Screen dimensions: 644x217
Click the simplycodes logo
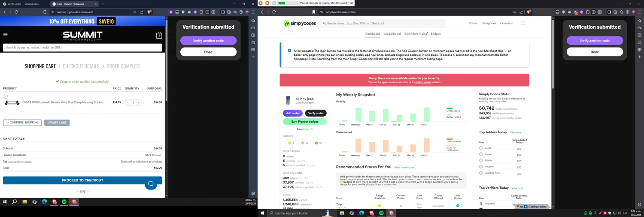(300, 23)
